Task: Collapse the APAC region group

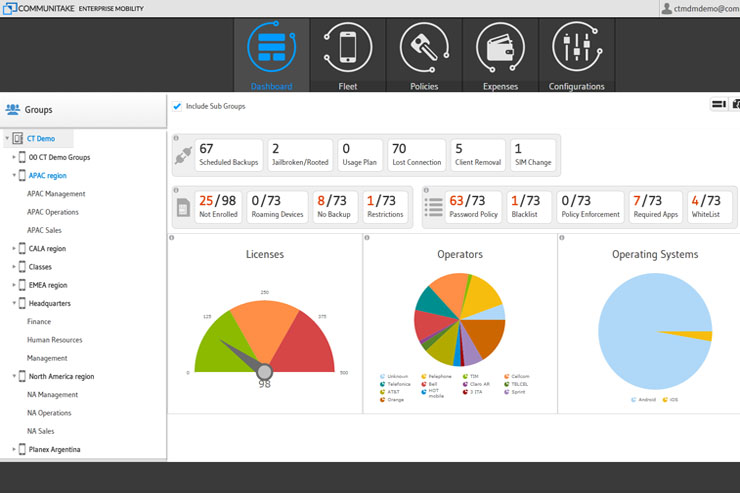Action: tap(14, 175)
